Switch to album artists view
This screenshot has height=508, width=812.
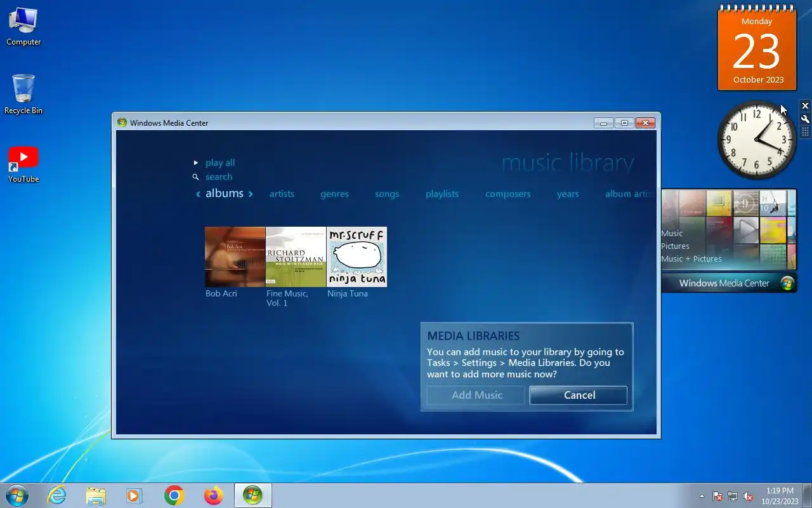tap(628, 194)
